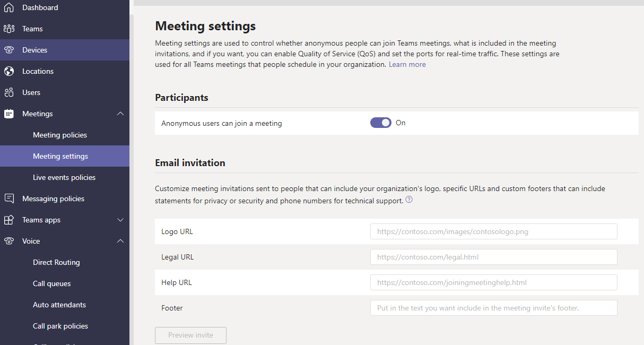The image size is (644, 345).
Task: Click the Dashboard home icon
Action: (x=9, y=7)
